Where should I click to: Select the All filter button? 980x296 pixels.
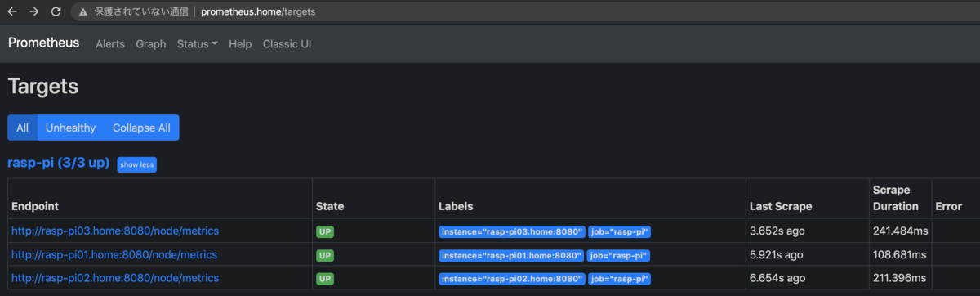[x=22, y=128]
